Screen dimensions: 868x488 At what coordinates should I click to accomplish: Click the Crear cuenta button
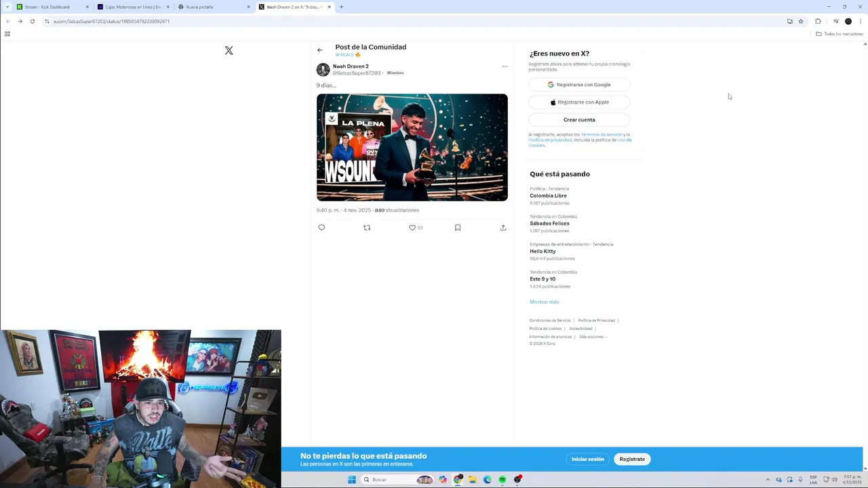[x=579, y=120]
